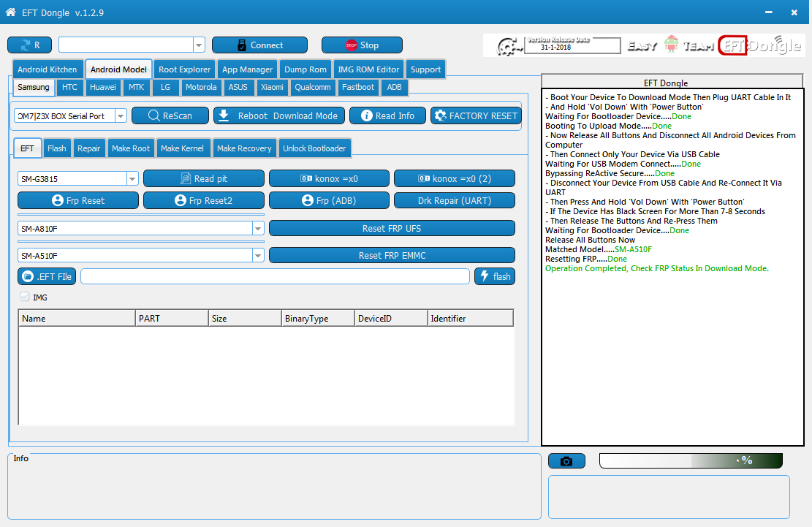The image size is (812, 527).
Task: Click the flash lightning button
Action: click(495, 276)
